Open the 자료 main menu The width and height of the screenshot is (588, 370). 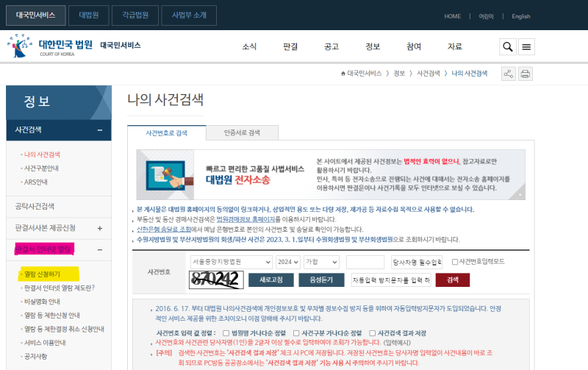[455, 46]
